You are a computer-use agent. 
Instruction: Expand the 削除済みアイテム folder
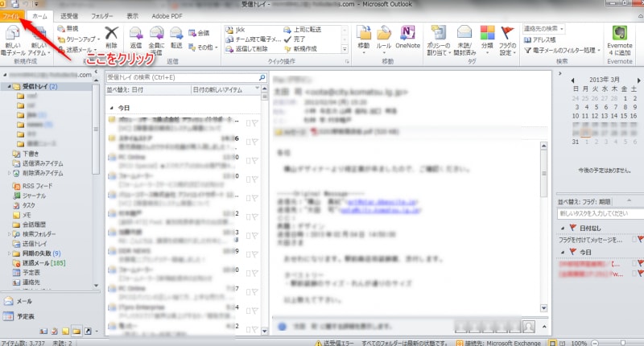tap(9, 173)
